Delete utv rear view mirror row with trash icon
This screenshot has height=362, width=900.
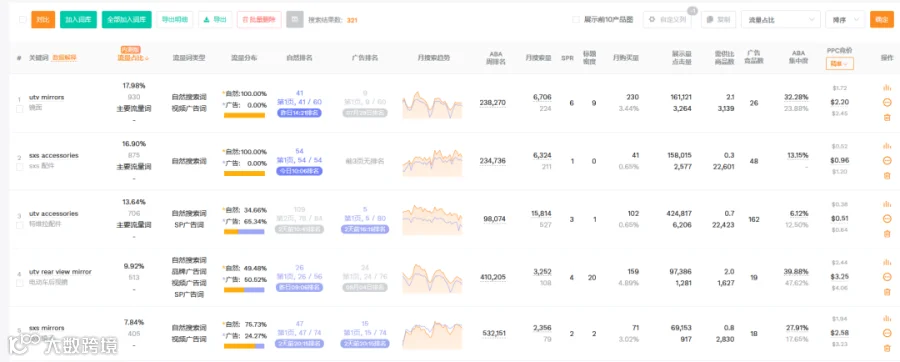887,291
